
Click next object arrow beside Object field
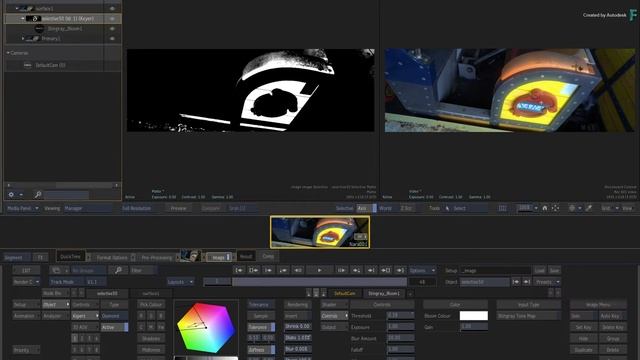click(x=527, y=282)
